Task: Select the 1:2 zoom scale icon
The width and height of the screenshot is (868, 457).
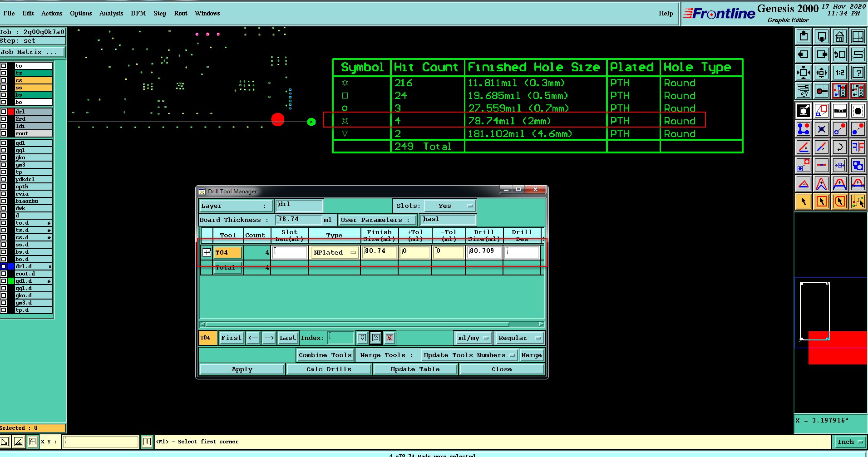Action: pyautogui.click(x=839, y=73)
